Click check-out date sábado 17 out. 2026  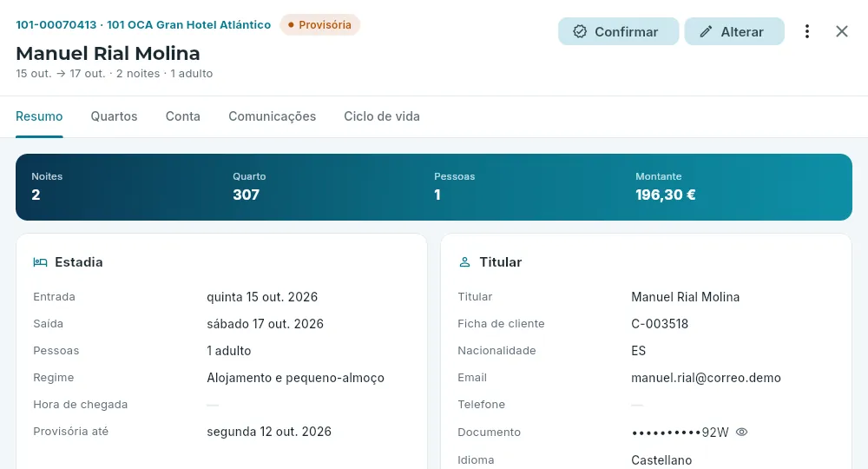265,324
